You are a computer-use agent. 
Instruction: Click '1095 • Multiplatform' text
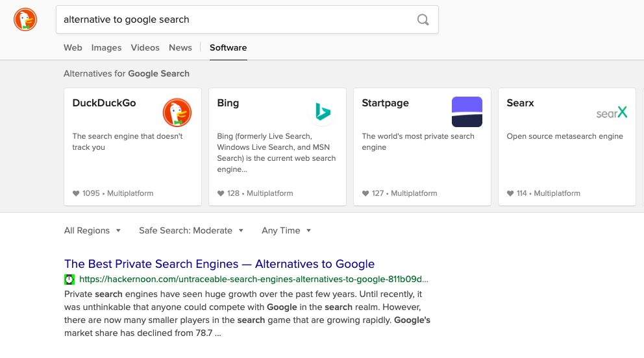(x=118, y=193)
